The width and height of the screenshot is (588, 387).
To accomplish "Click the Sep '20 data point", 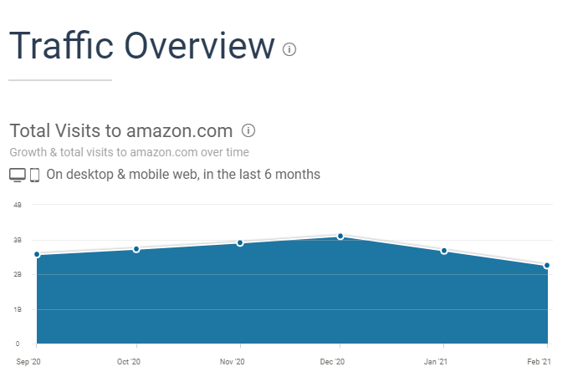I will [37, 255].
